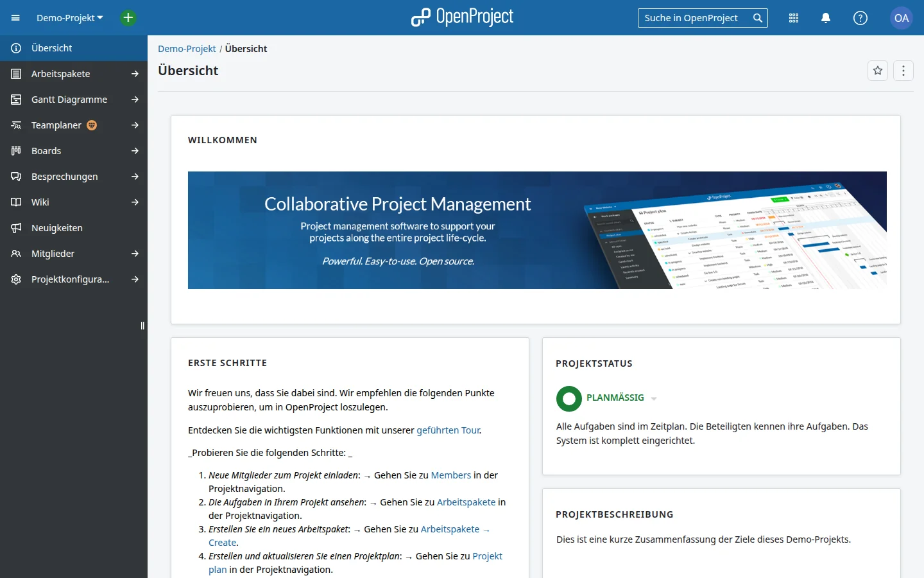
Task: Open the geführten Tour link
Action: tap(448, 430)
